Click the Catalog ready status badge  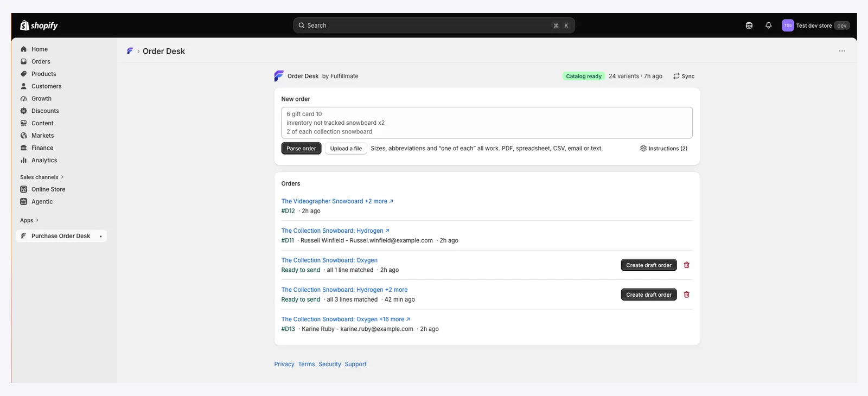583,76
